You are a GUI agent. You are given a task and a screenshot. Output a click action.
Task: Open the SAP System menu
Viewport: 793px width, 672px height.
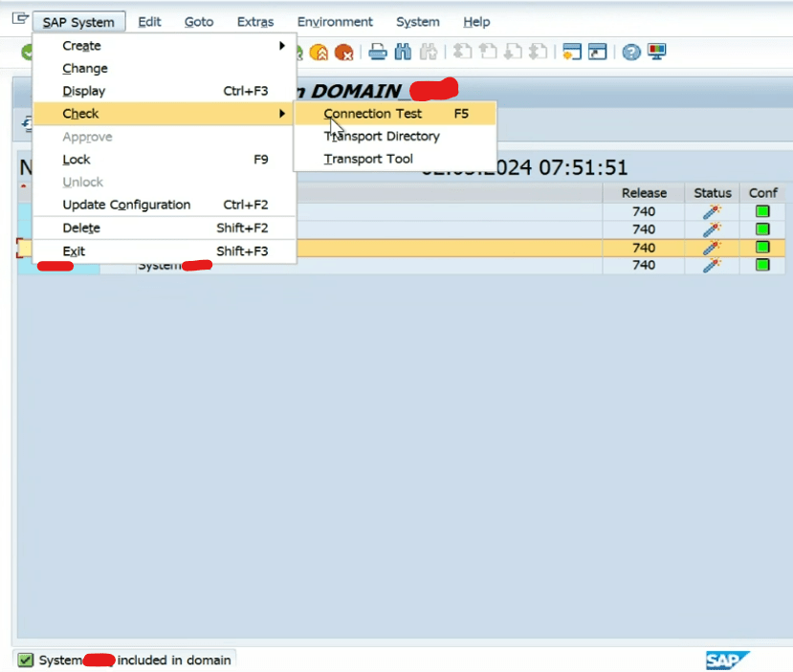click(78, 22)
